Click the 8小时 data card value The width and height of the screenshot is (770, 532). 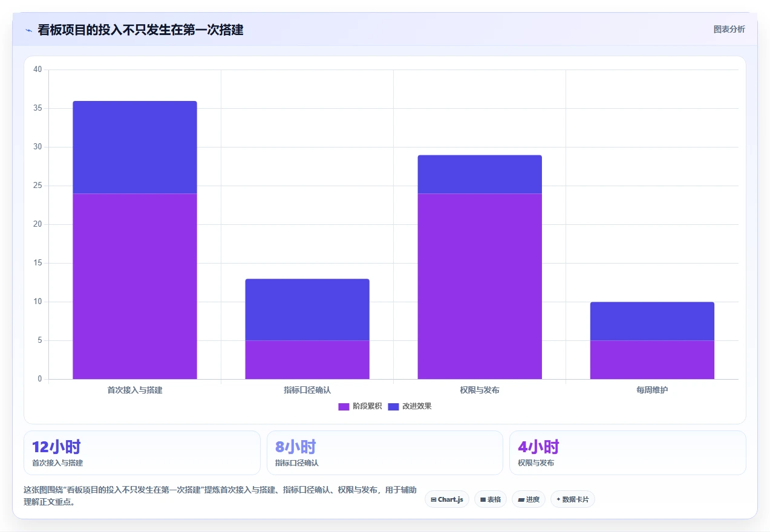pyautogui.click(x=295, y=447)
